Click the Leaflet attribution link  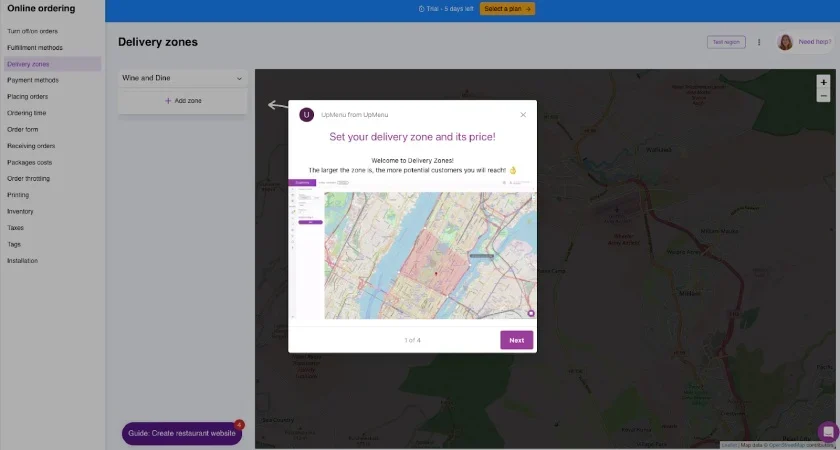pos(729,445)
